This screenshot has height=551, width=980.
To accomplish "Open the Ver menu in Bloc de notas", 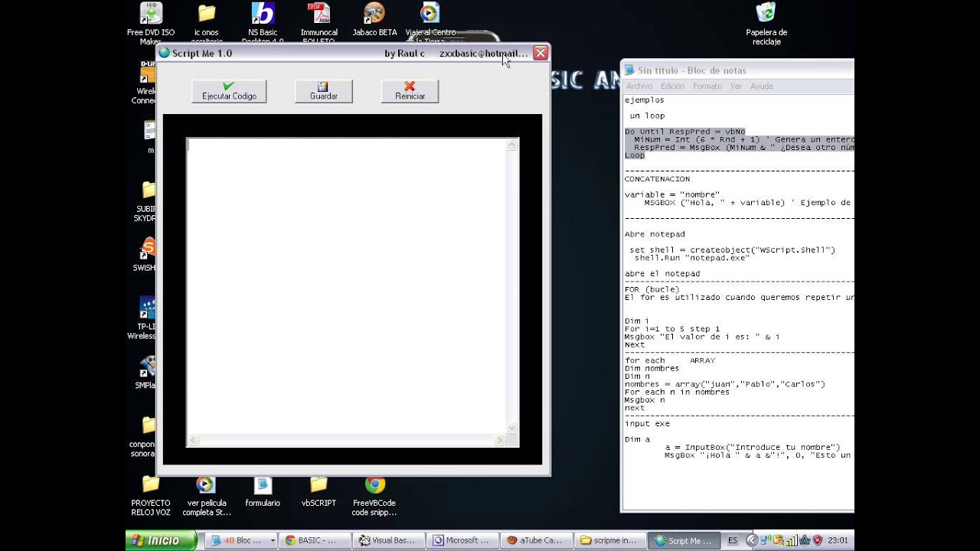I will tap(736, 86).
